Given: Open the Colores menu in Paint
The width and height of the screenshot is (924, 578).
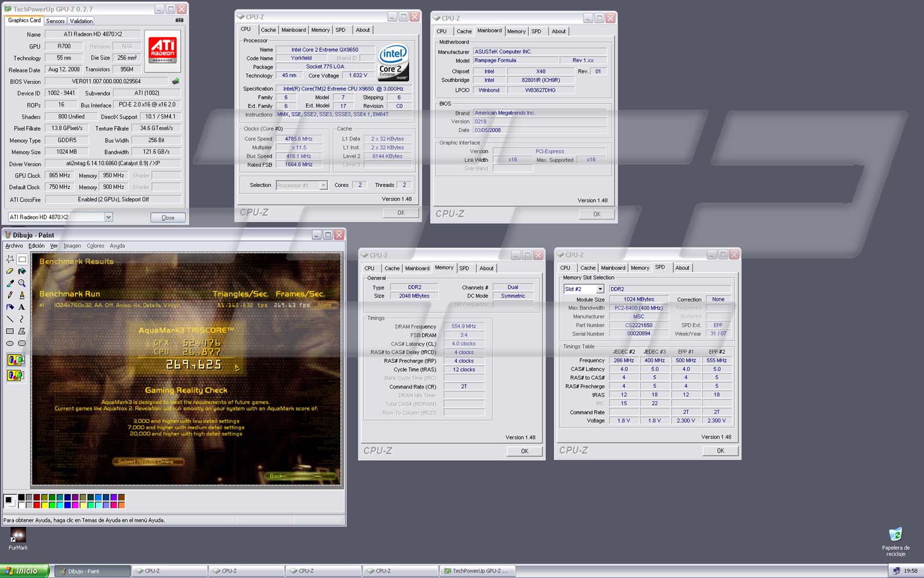Looking at the screenshot, I should pos(95,246).
